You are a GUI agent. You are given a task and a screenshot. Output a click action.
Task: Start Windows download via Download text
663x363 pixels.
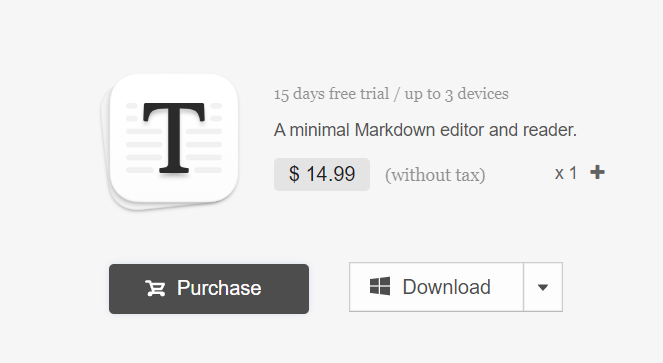pos(447,287)
